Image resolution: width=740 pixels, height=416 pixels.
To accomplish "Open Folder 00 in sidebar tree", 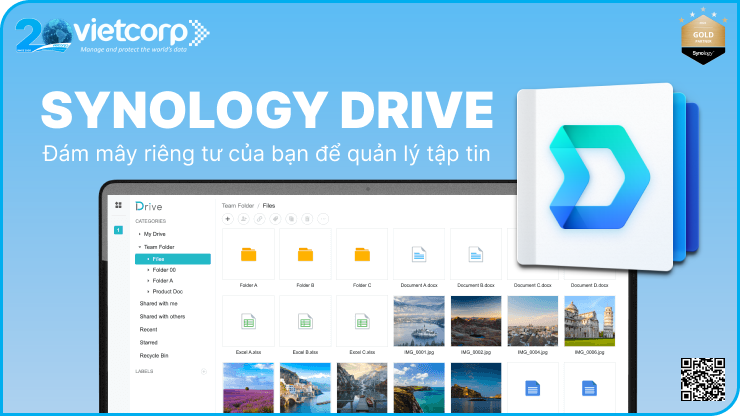I will (164, 270).
